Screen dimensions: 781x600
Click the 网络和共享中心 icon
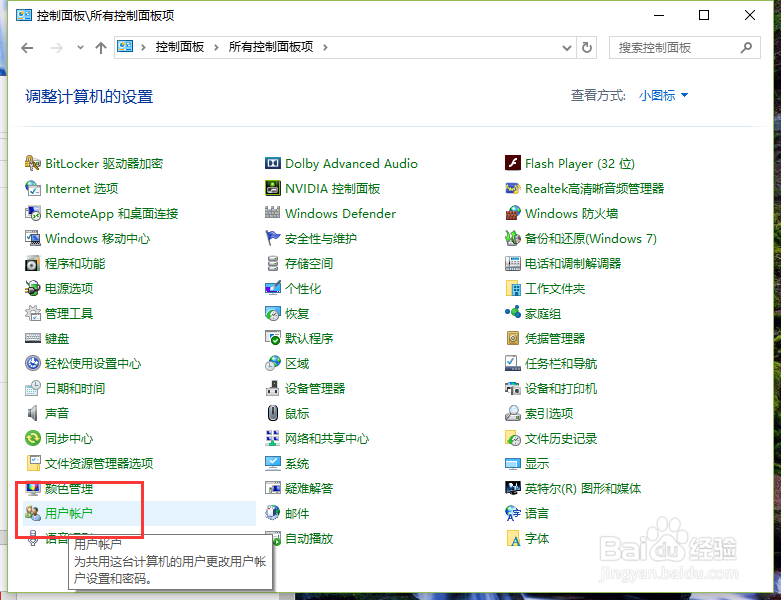click(272, 438)
